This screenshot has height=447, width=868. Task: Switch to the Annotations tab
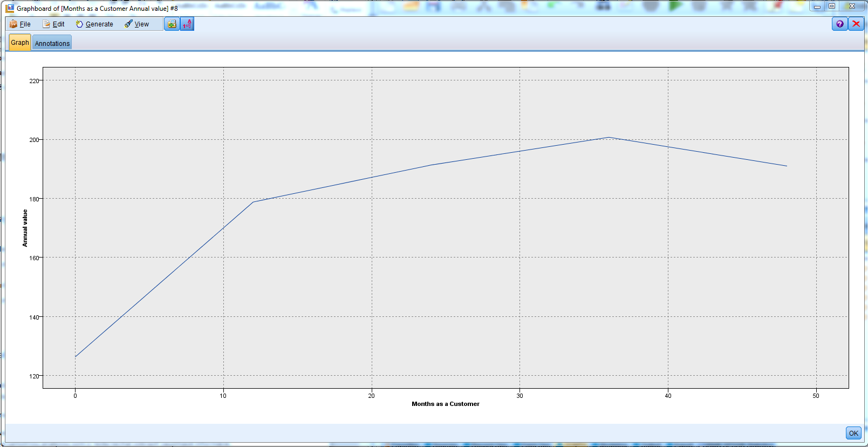(x=52, y=43)
